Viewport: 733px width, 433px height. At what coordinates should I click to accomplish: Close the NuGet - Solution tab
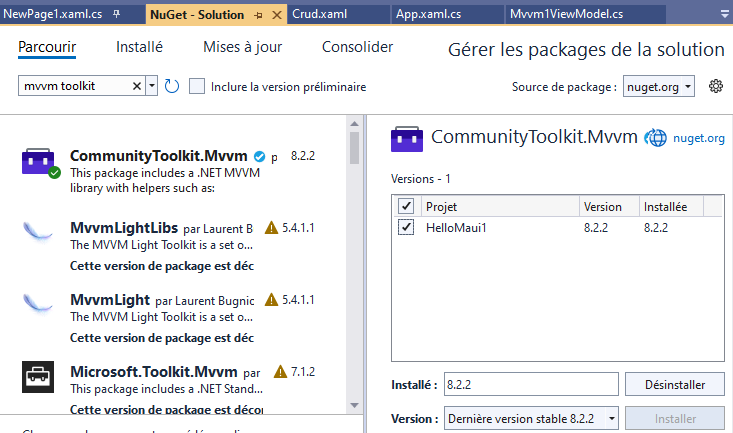pyautogui.click(x=277, y=15)
